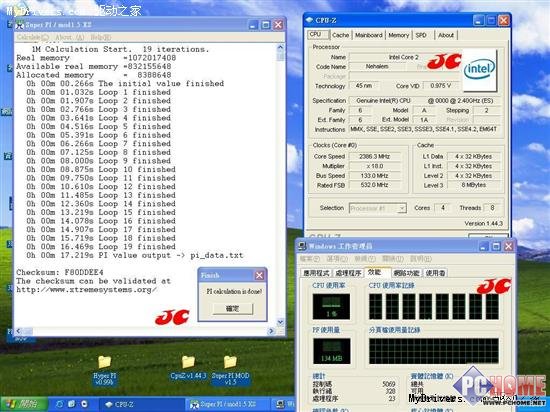550x412 pixels.
Task: Click the Loop 19 finished line
Action: 101,247
